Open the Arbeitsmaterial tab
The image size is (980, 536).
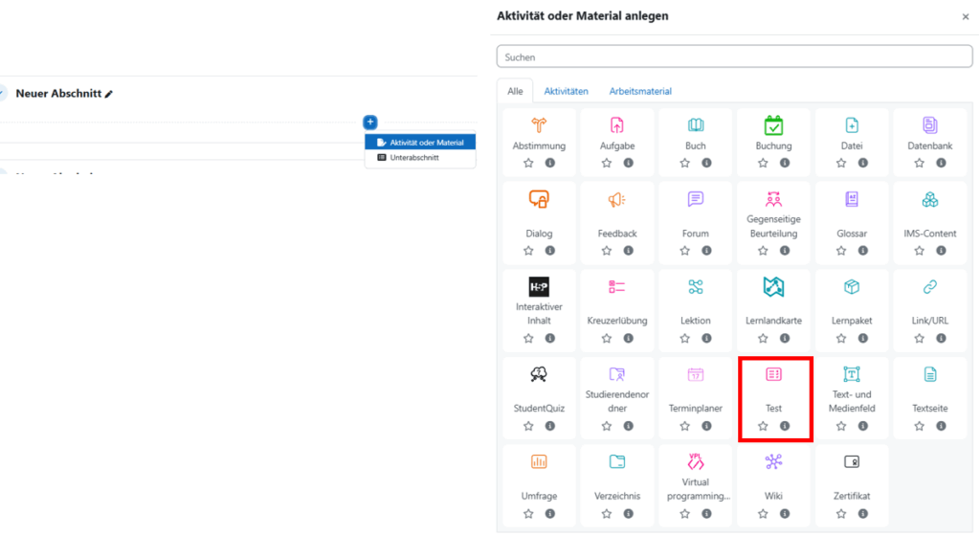coord(640,91)
